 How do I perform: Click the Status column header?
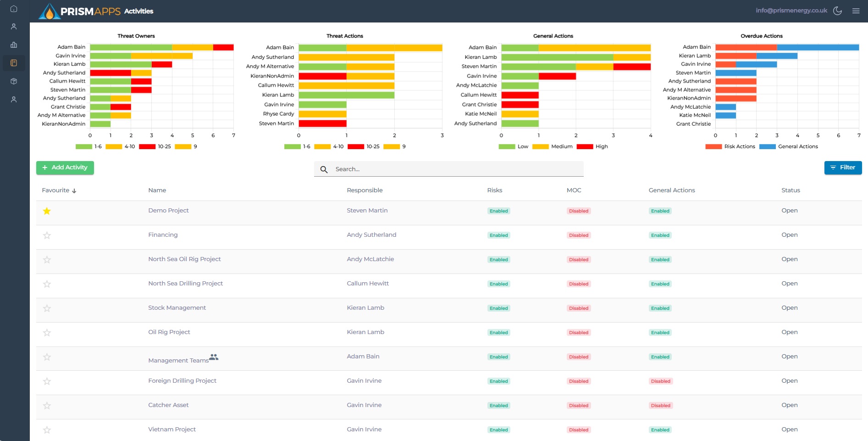(791, 190)
